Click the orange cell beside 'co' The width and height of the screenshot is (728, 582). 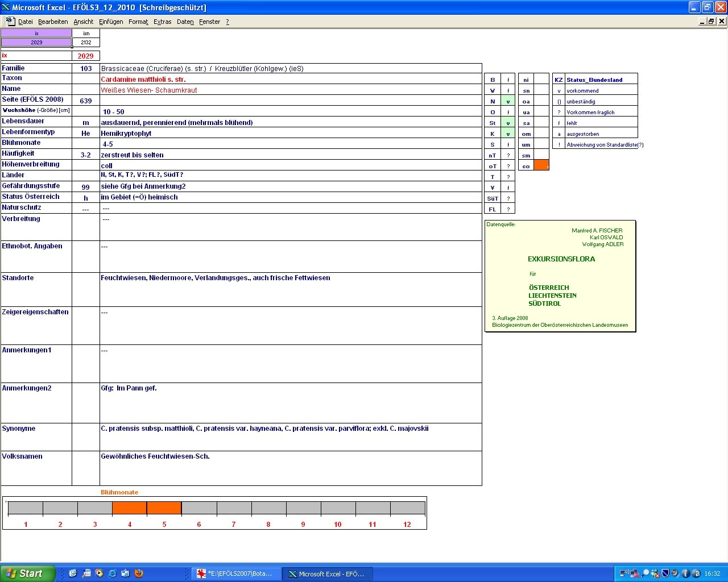tap(541, 165)
